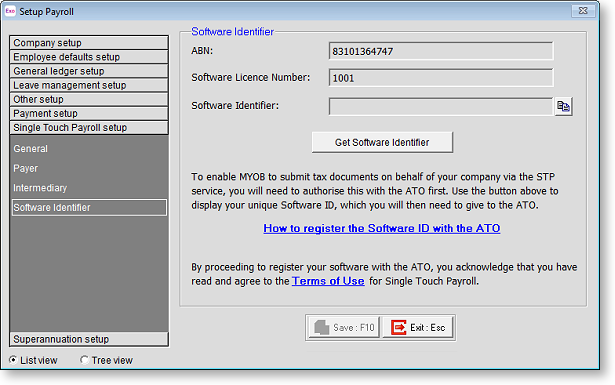Click the Exit : Esc button
The height and width of the screenshot is (385, 615).
[418, 327]
